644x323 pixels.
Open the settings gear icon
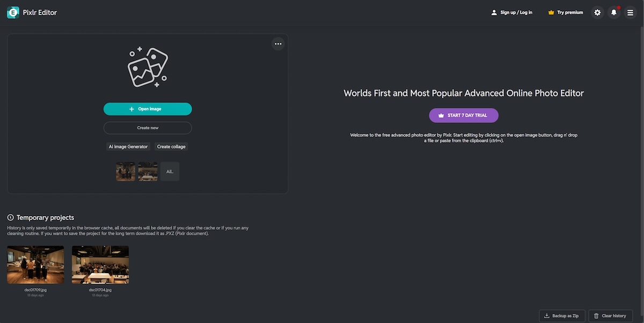[x=597, y=12]
